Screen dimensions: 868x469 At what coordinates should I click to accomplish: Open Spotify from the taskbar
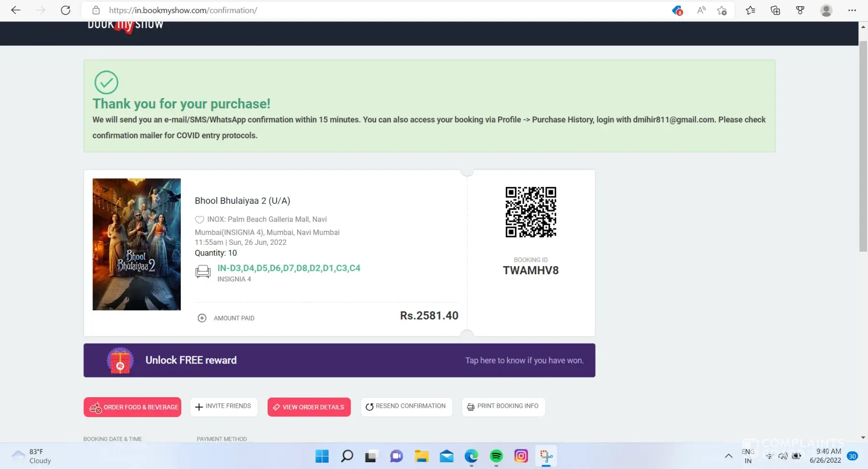(x=496, y=456)
